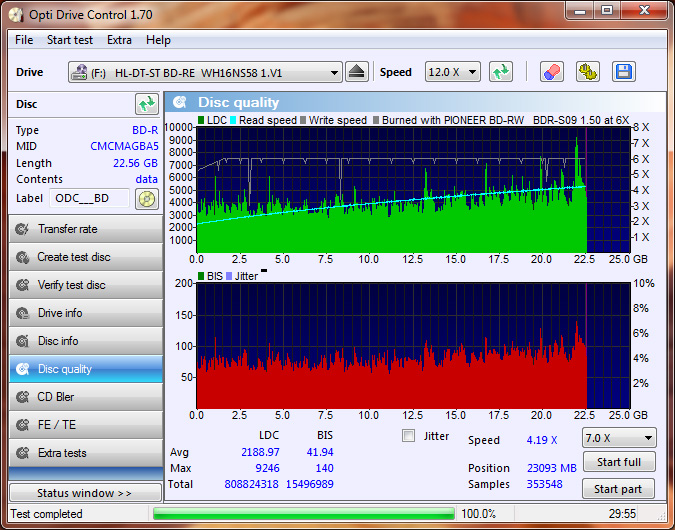Select FE / TE in sidebar
The image size is (675, 530).
(x=85, y=425)
